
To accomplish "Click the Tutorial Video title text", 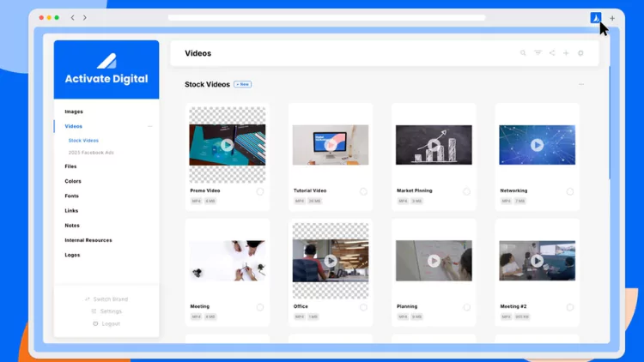I will pos(310,190).
